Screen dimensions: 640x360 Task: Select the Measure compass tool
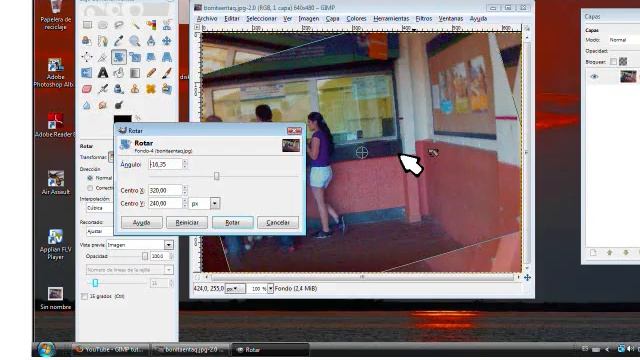click(x=151, y=41)
